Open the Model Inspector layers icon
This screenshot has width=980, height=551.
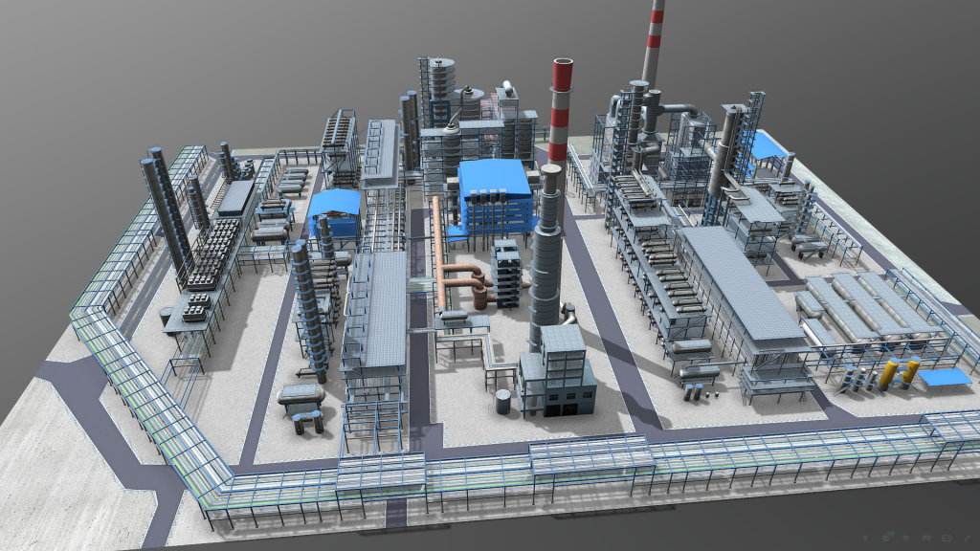(x=905, y=539)
